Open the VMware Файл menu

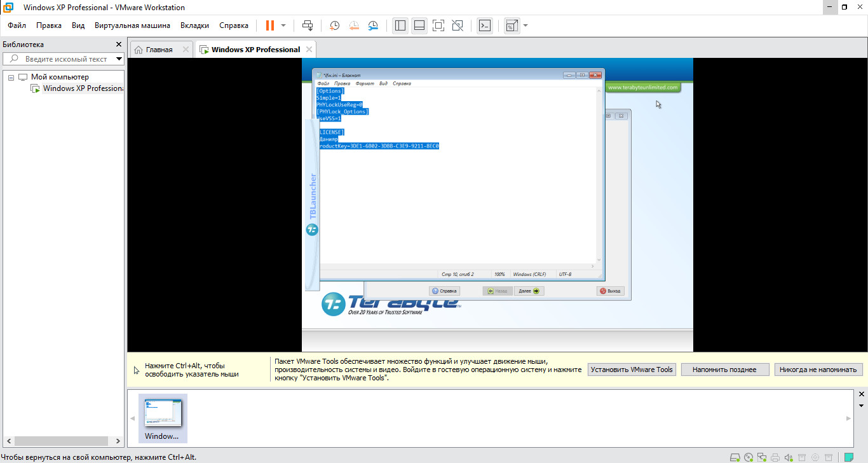(x=17, y=25)
